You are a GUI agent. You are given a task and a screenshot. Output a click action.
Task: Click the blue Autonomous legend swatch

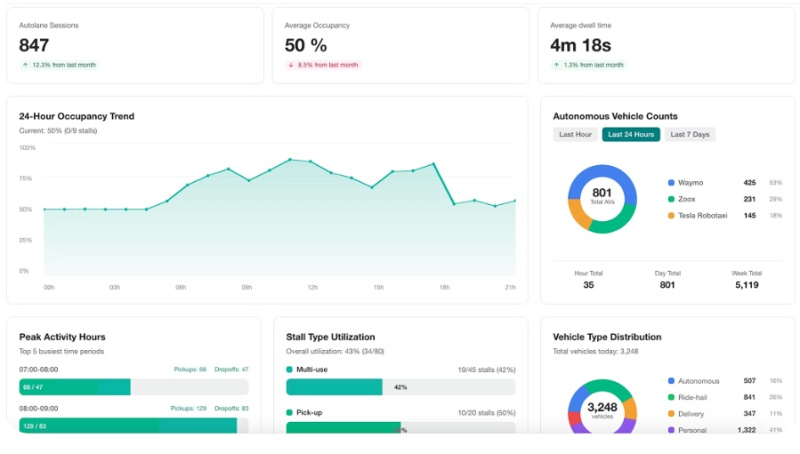(671, 381)
